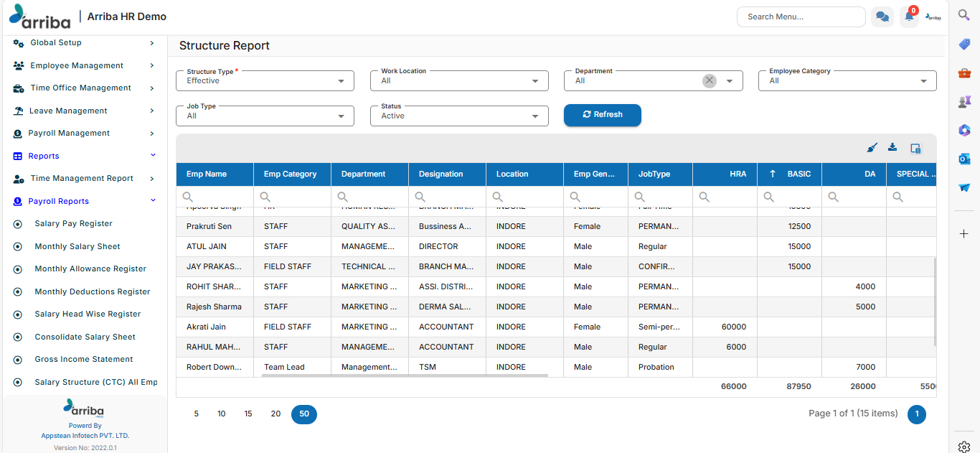Open the Structure Type dropdown
The width and height of the screenshot is (980, 453).
click(265, 81)
